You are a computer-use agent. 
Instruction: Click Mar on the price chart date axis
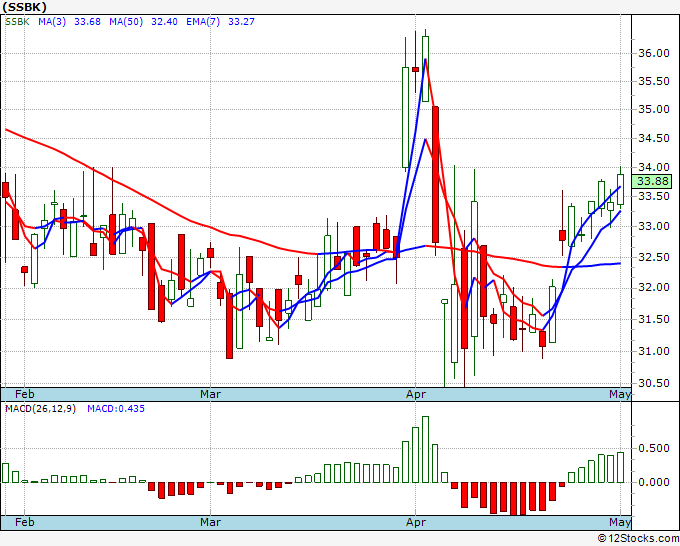click(x=210, y=394)
